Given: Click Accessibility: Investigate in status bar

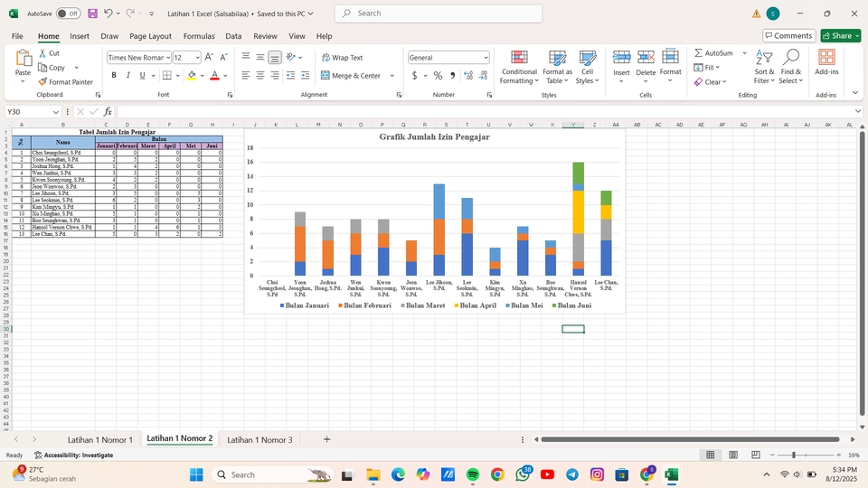Looking at the screenshot, I should point(73,455).
